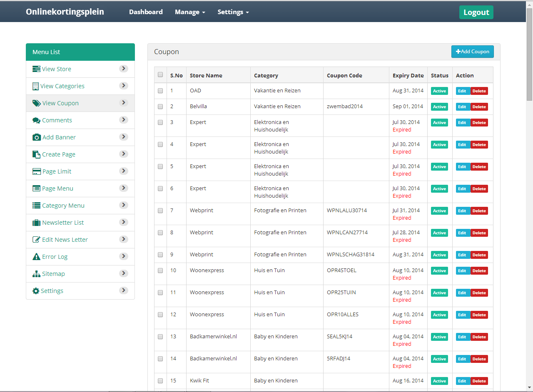Viewport: 533px width, 392px height.
Task: Click the Onlinekortingsplein brand link
Action: 65,12
